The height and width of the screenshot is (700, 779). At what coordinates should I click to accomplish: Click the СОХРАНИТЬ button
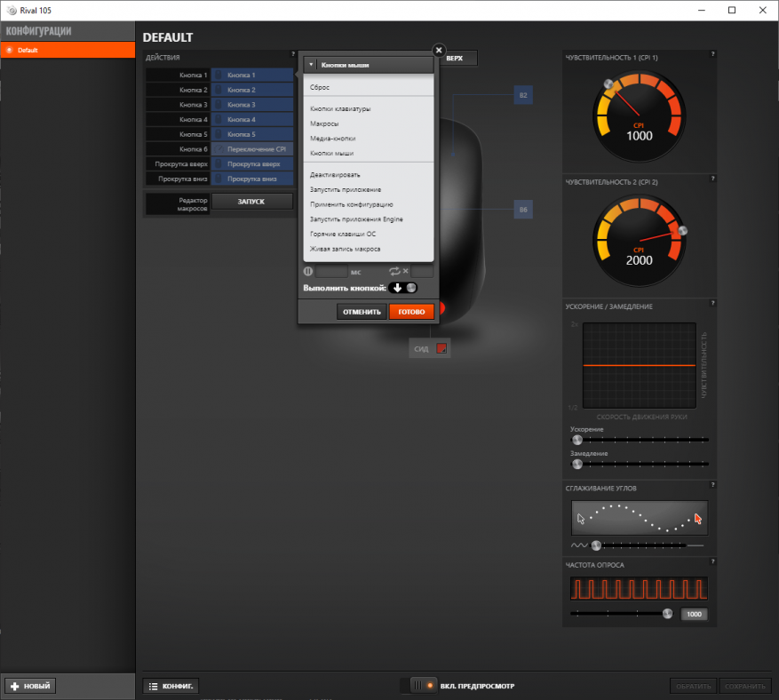coord(744,686)
